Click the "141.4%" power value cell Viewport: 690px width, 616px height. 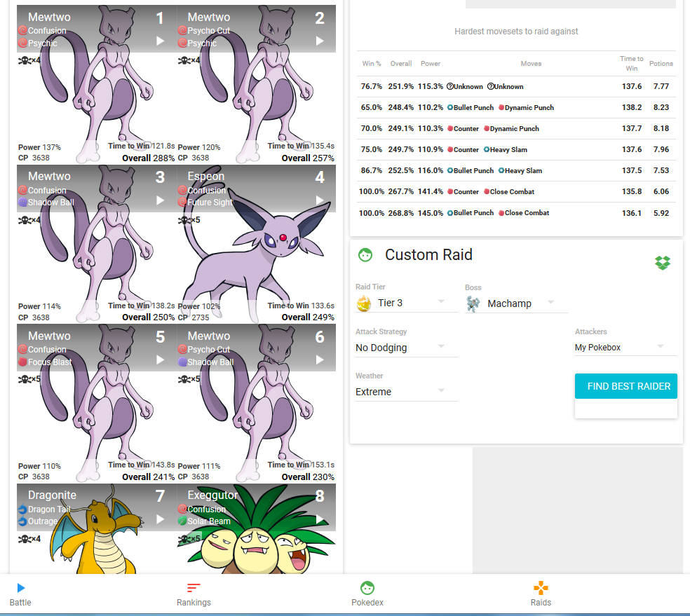click(431, 192)
